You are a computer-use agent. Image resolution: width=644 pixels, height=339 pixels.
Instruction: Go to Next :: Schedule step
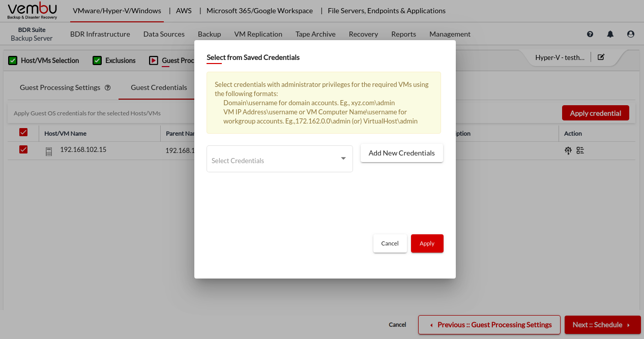[x=601, y=325]
